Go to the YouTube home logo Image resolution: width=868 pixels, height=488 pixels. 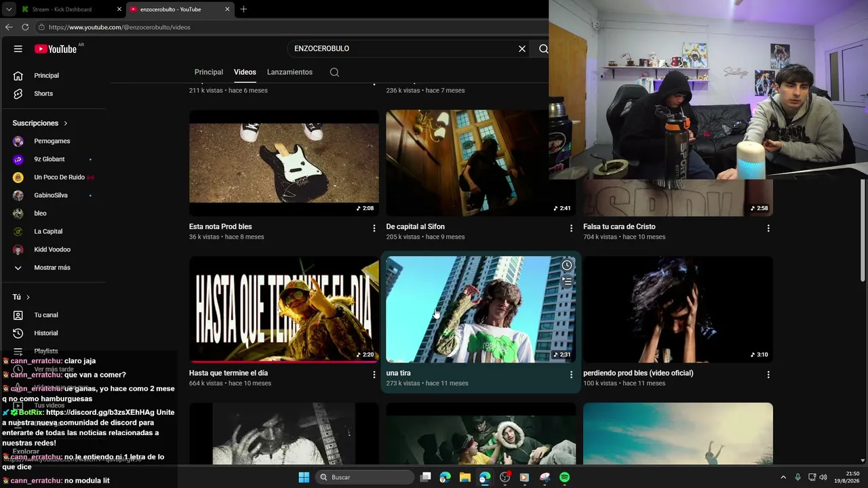56,49
